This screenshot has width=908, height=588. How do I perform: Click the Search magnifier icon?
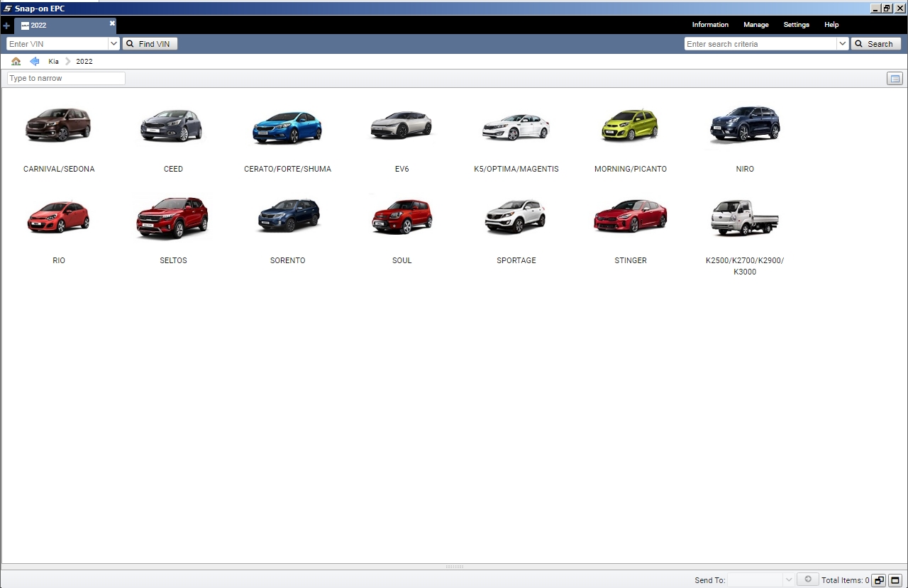tap(859, 43)
